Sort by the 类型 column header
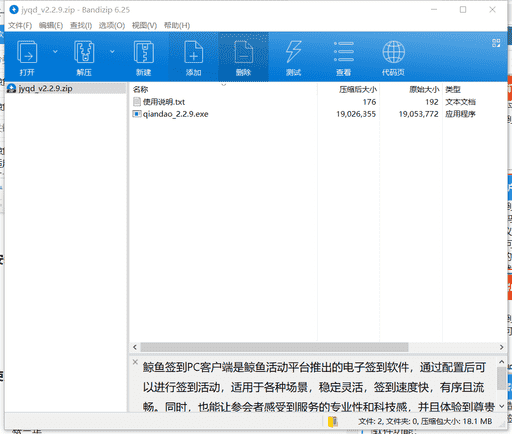 (x=453, y=89)
